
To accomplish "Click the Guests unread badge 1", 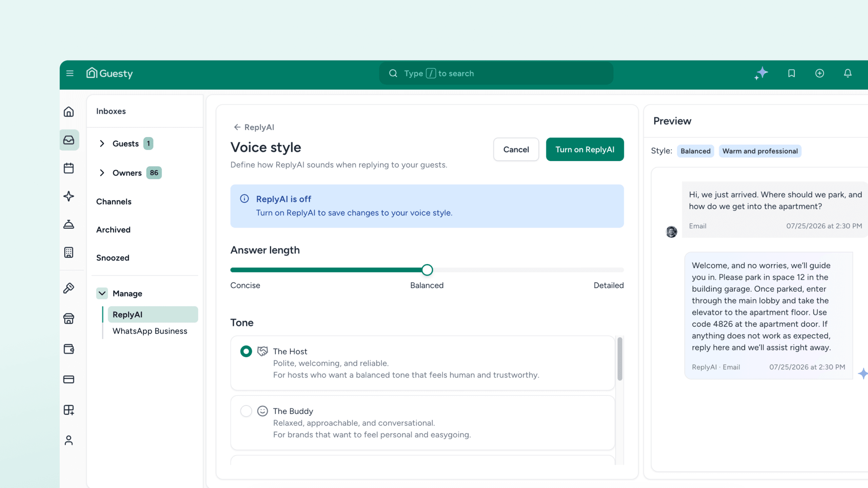I will tap(148, 144).
